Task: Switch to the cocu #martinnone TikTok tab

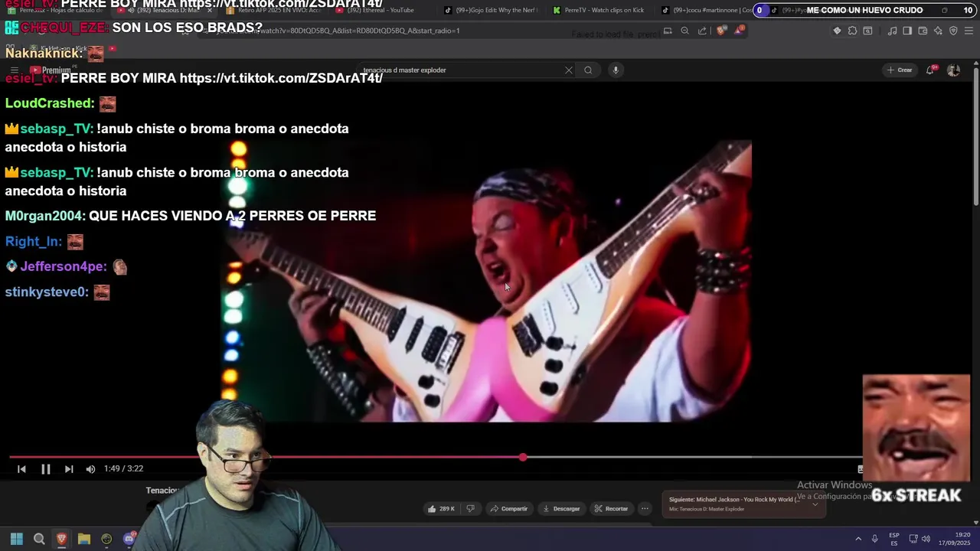Action: [x=706, y=10]
